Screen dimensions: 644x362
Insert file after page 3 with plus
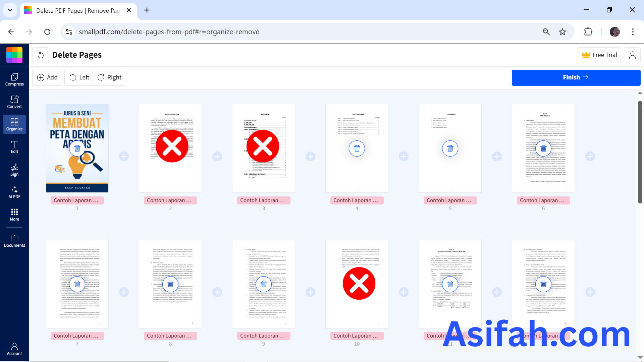(310, 156)
